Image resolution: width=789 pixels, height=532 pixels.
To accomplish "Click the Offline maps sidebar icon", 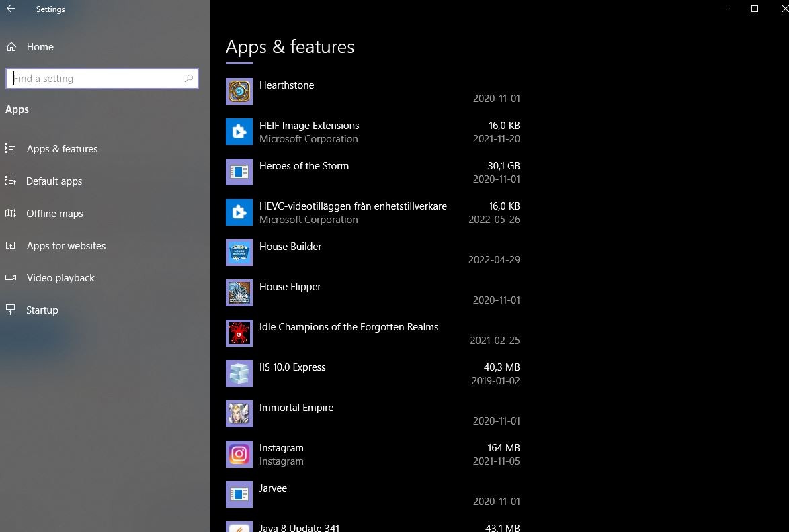I will coord(11,213).
